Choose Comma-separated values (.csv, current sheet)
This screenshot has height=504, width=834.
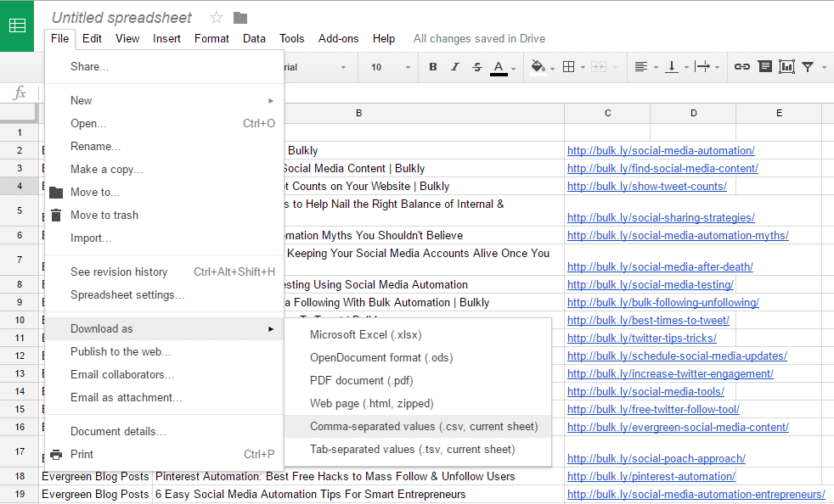[418, 427]
